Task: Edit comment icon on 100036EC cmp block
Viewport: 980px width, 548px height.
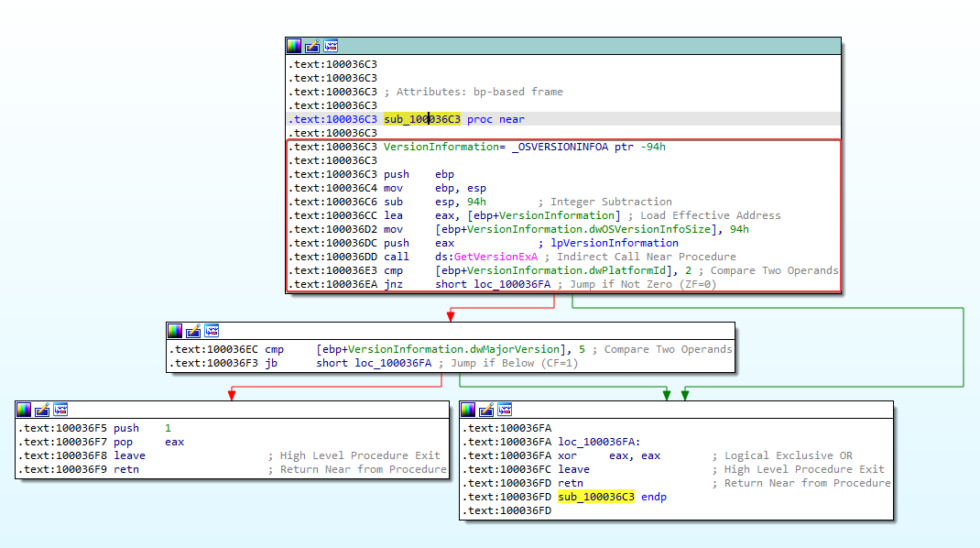Action: coord(193,331)
